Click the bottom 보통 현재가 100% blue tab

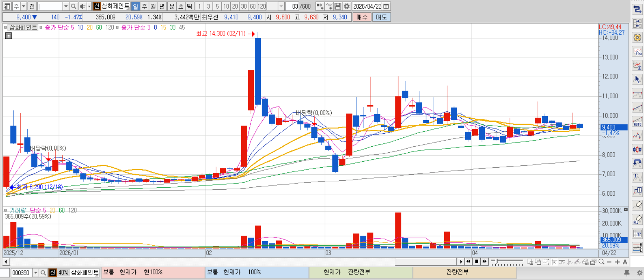tap(257, 272)
